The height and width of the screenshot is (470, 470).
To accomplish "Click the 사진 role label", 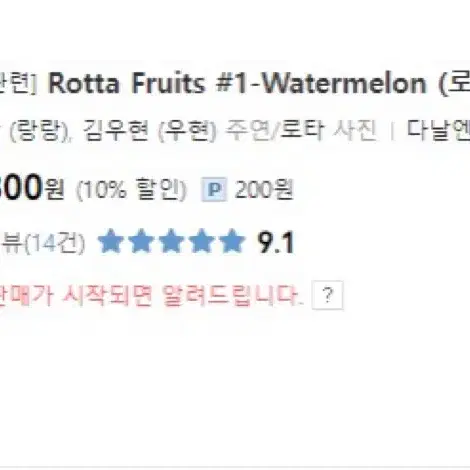I will (355, 130).
